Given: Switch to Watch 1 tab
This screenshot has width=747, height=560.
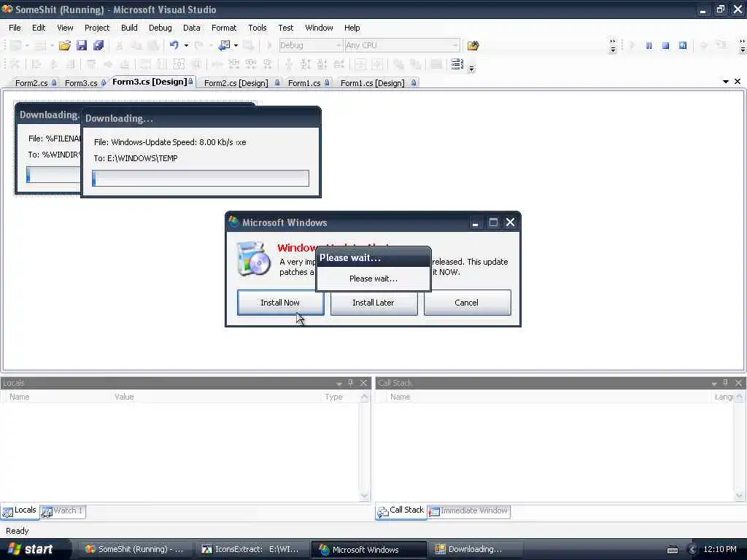Looking at the screenshot, I should (x=63, y=511).
